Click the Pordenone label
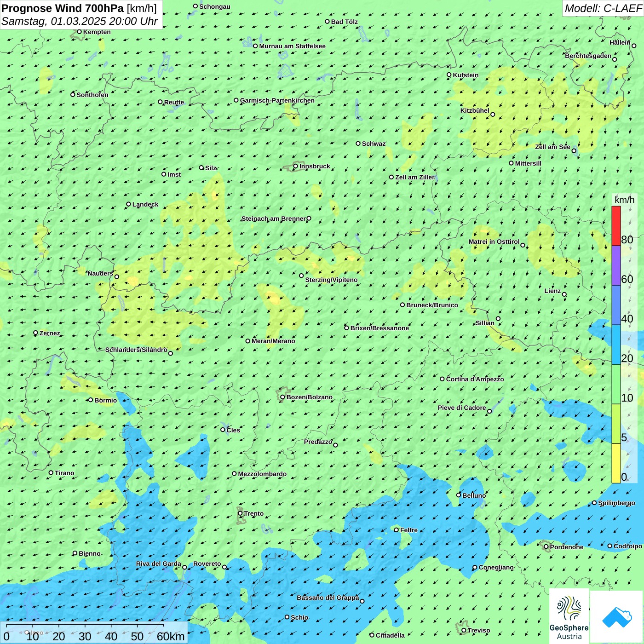 [x=567, y=547]
